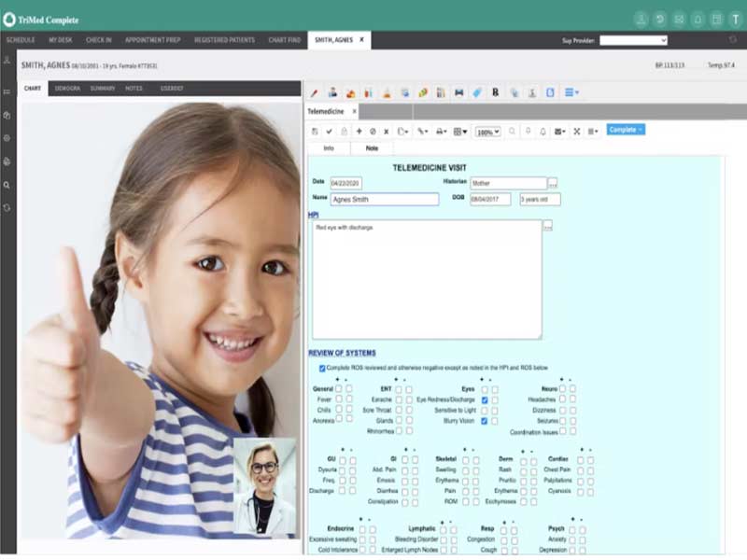The image size is (747, 560).
Task: Select the Info sub-tab
Action: (x=329, y=148)
